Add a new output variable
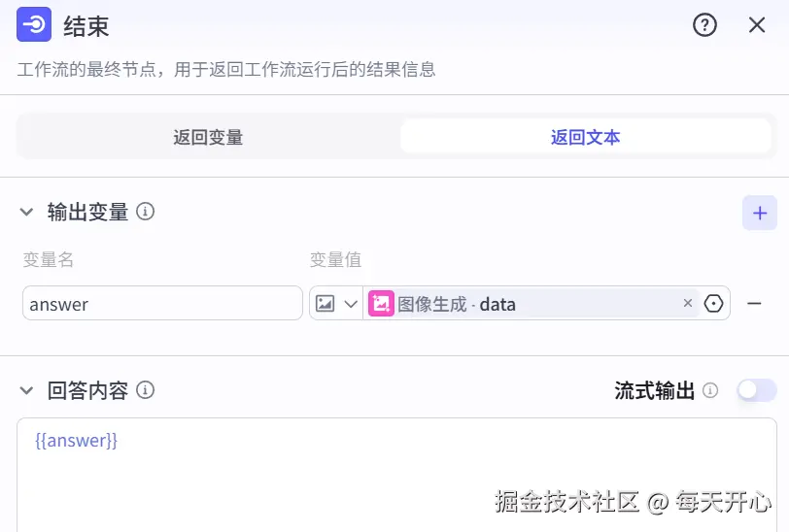789x532 pixels. 759,213
